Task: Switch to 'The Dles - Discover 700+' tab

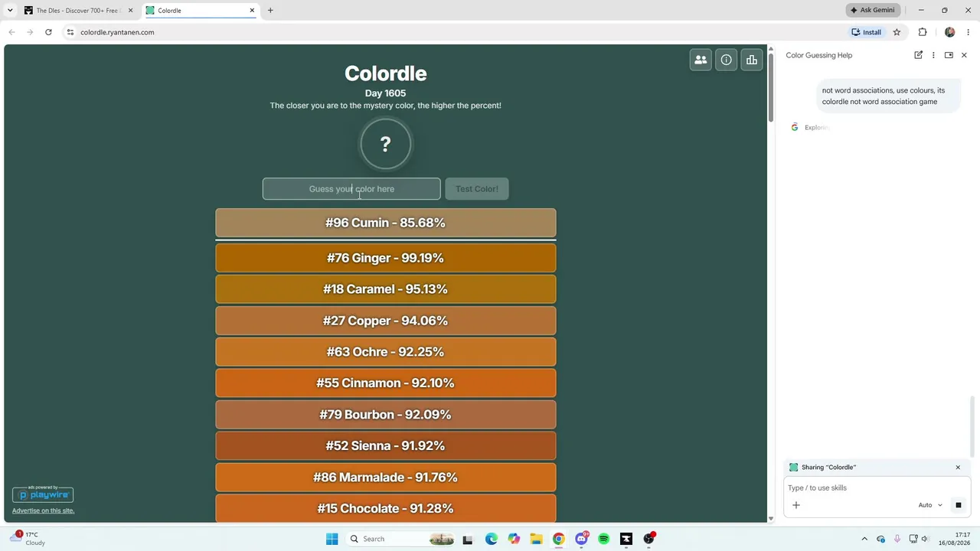Action: point(77,11)
